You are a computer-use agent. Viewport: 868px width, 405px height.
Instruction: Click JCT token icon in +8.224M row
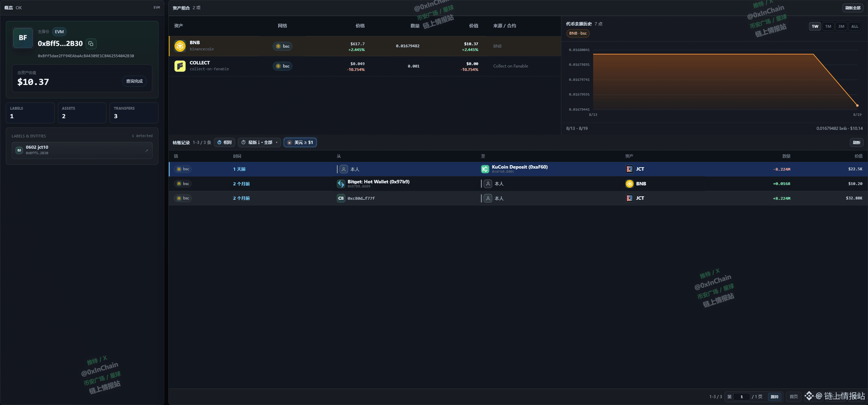629,198
